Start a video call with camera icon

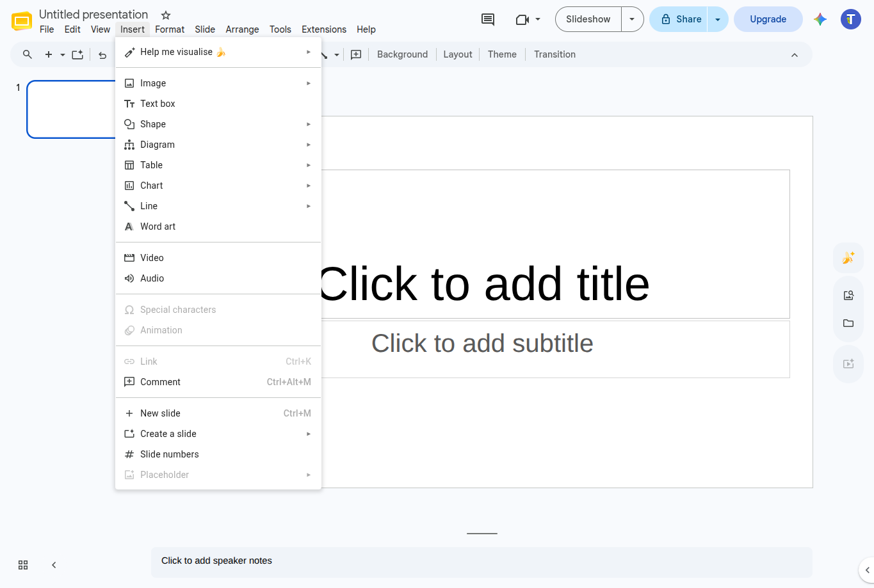tap(522, 19)
